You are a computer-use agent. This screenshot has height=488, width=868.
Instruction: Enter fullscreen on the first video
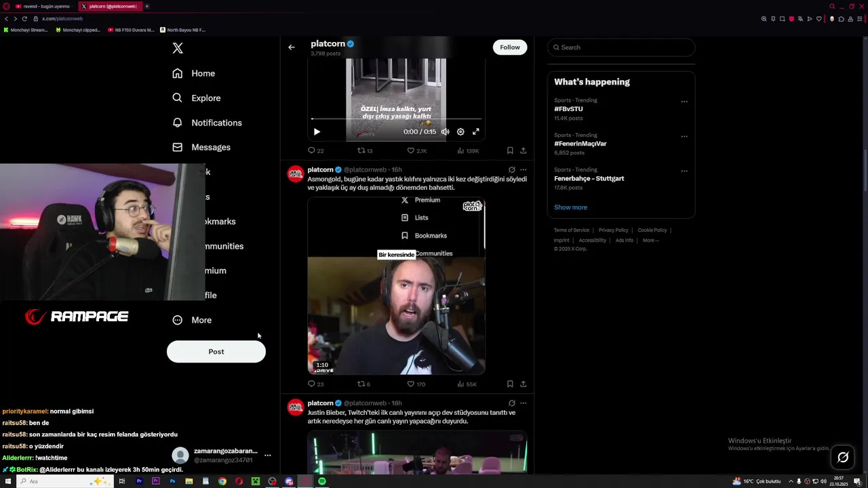click(x=476, y=131)
